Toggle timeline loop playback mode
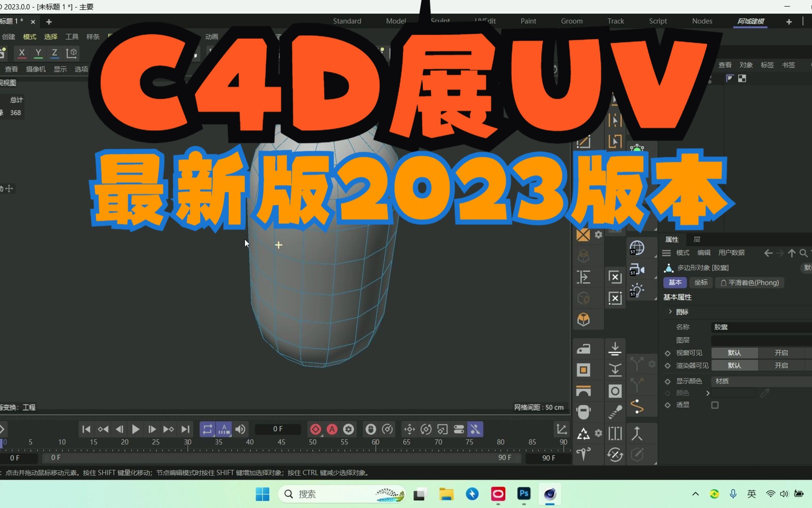The width and height of the screenshot is (812, 508). click(207, 429)
